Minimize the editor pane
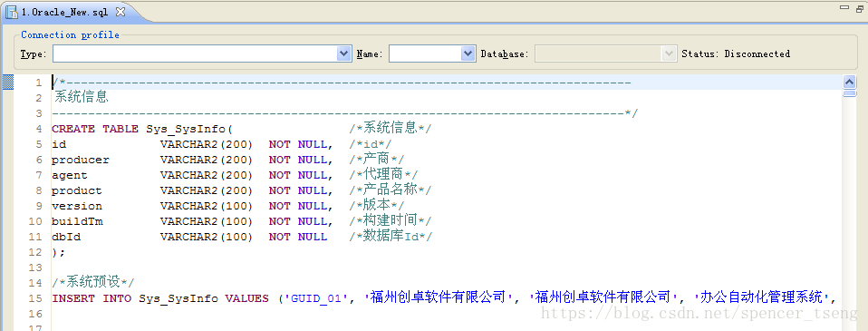Image resolution: width=868 pixels, height=331 pixels. click(x=844, y=8)
